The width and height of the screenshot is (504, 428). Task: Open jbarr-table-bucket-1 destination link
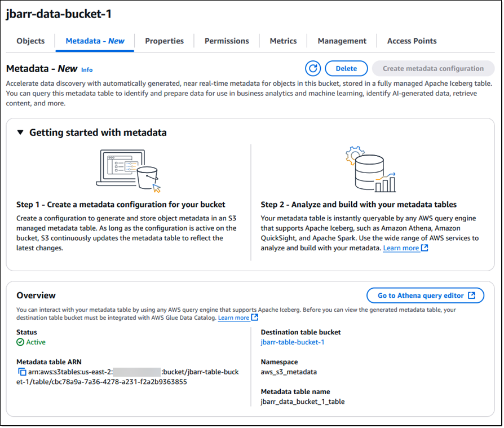pos(293,342)
